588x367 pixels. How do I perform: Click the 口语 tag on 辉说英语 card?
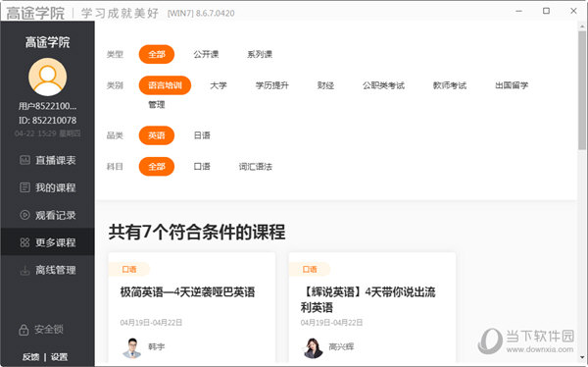pos(310,269)
